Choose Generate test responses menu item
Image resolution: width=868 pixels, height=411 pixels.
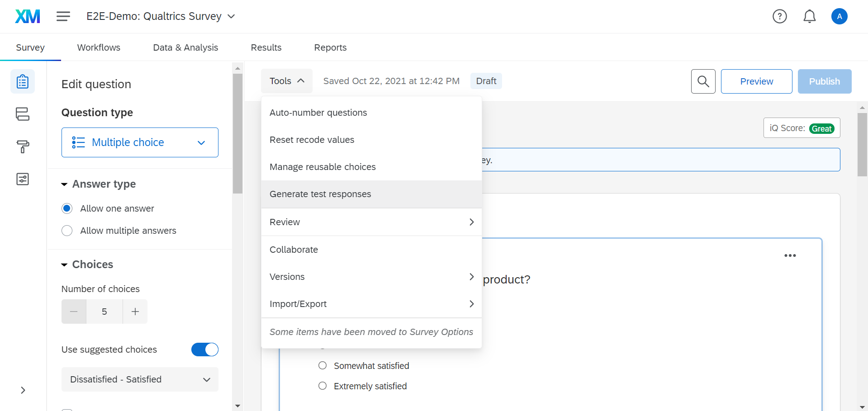(320, 194)
